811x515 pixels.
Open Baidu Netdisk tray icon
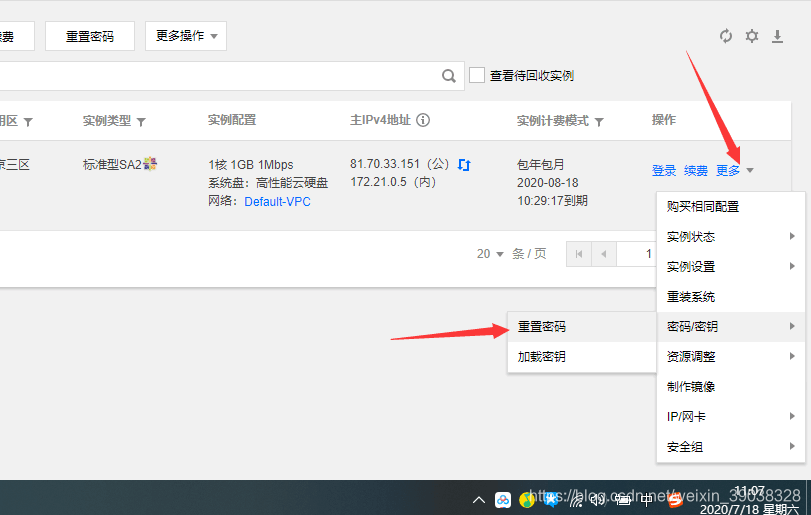coord(503,500)
